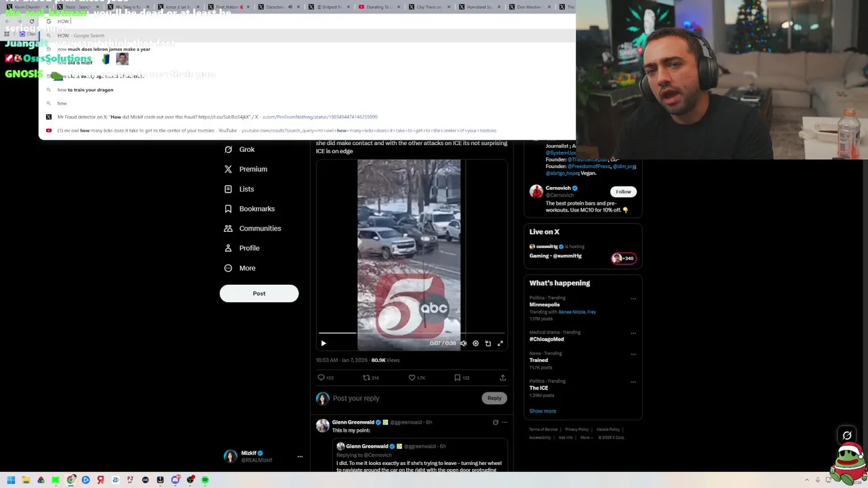868x488 pixels.
Task: Mute the video using the speaker icon
Action: tap(463, 343)
